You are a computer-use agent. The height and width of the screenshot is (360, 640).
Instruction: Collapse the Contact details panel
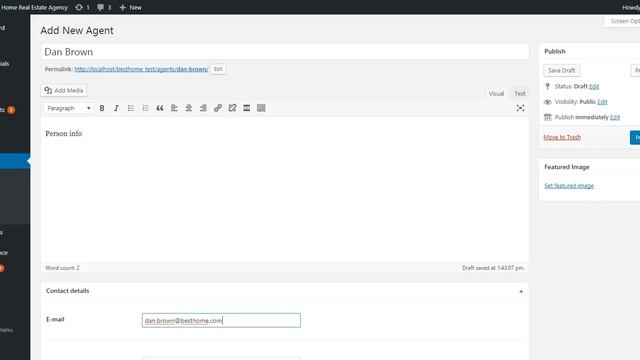click(x=521, y=291)
